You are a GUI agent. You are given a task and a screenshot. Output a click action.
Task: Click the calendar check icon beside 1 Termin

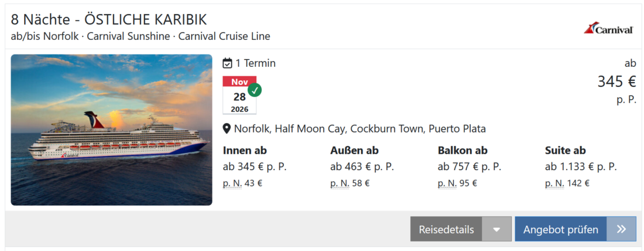(228, 63)
